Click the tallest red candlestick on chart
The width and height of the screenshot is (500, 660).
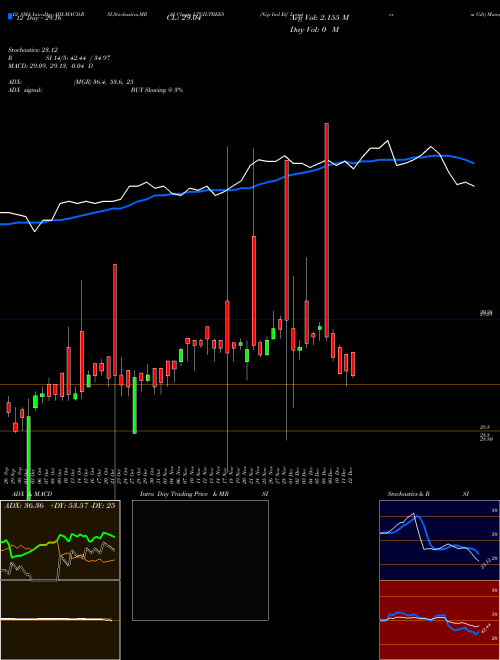326,230
